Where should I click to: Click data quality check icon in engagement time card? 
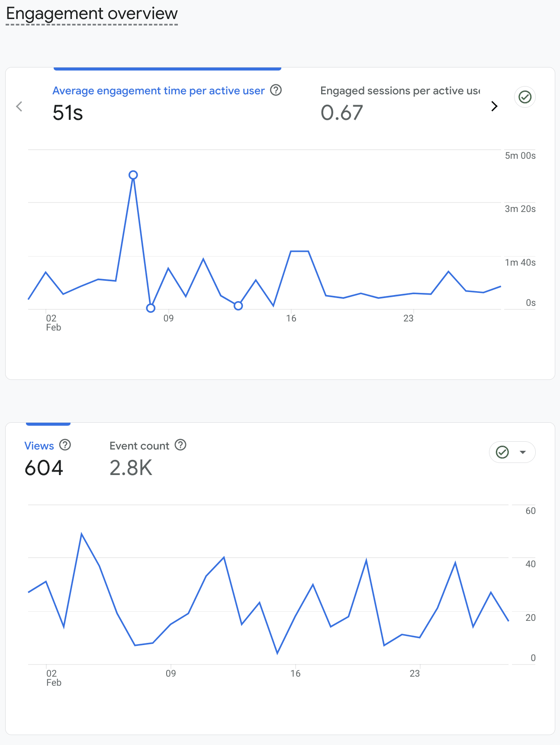coord(525,97)
